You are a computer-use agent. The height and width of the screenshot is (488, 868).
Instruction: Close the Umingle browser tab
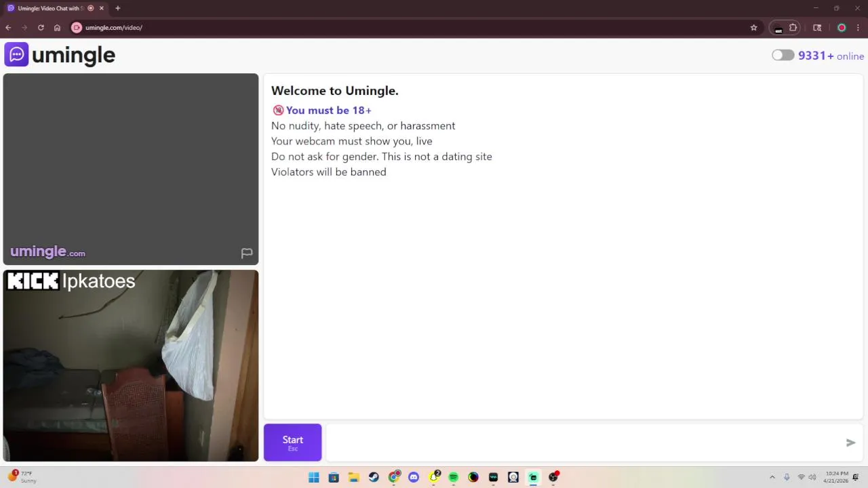click(102, 8)
